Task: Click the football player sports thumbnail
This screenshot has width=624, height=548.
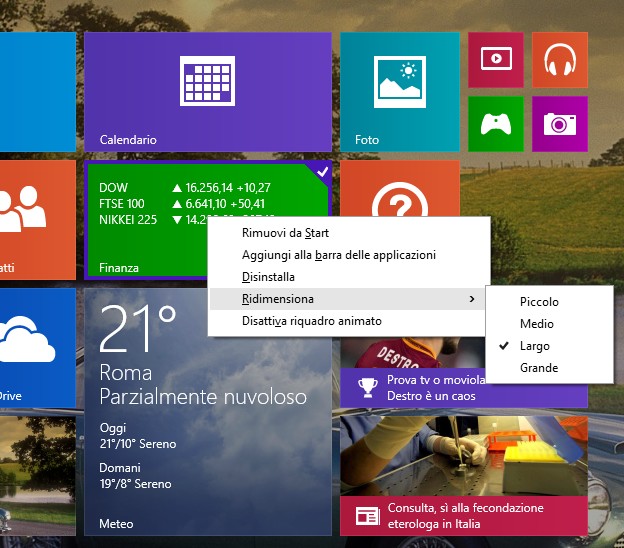Action: tap(413, 352)
